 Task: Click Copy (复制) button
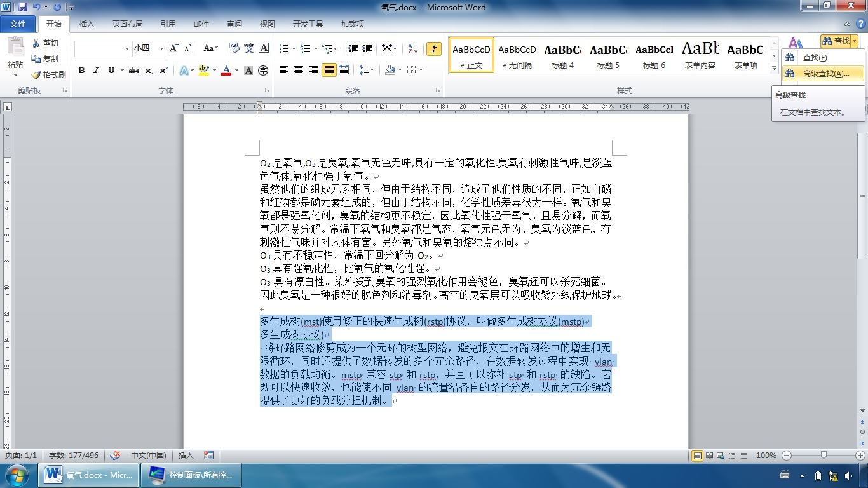[x=45, y=58]
